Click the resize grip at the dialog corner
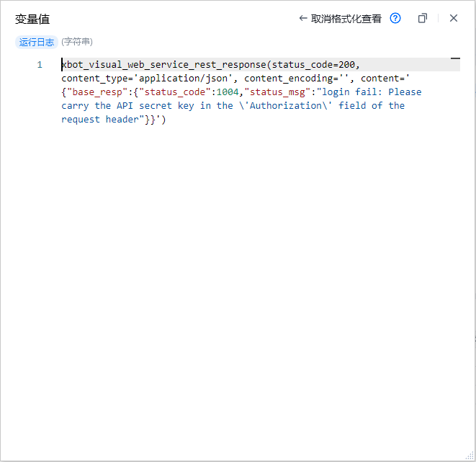 tap(470, 456)
